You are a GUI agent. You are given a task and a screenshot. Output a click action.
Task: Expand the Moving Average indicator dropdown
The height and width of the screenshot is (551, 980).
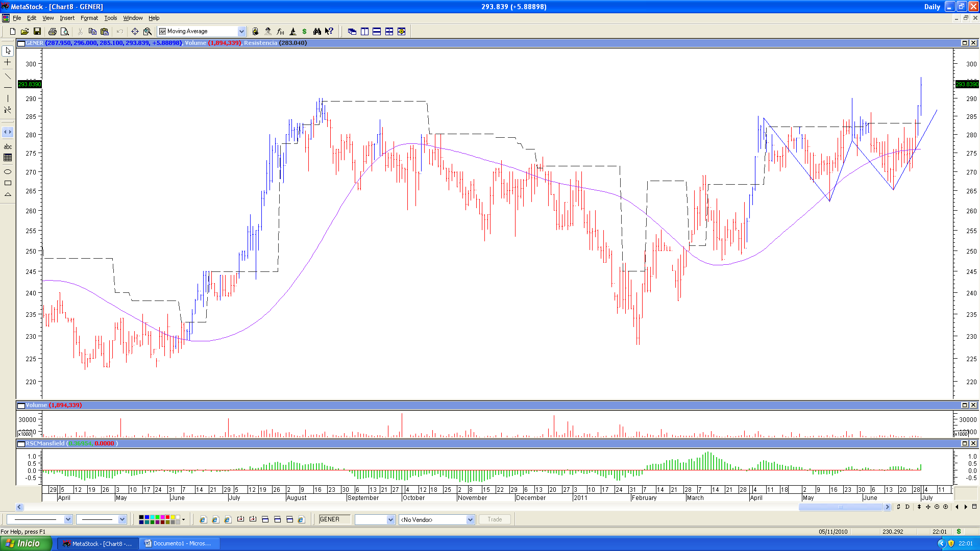tap(241, 32)
